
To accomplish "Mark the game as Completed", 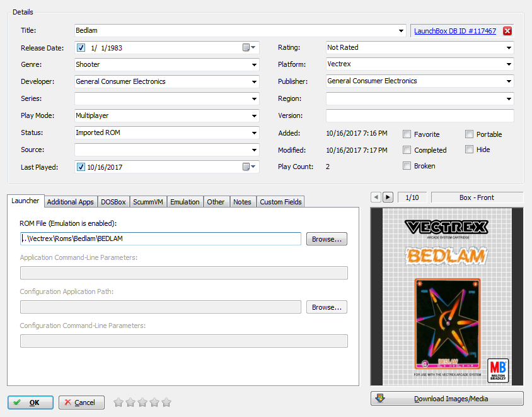I will pyautogui.click(x=407, y=150).
